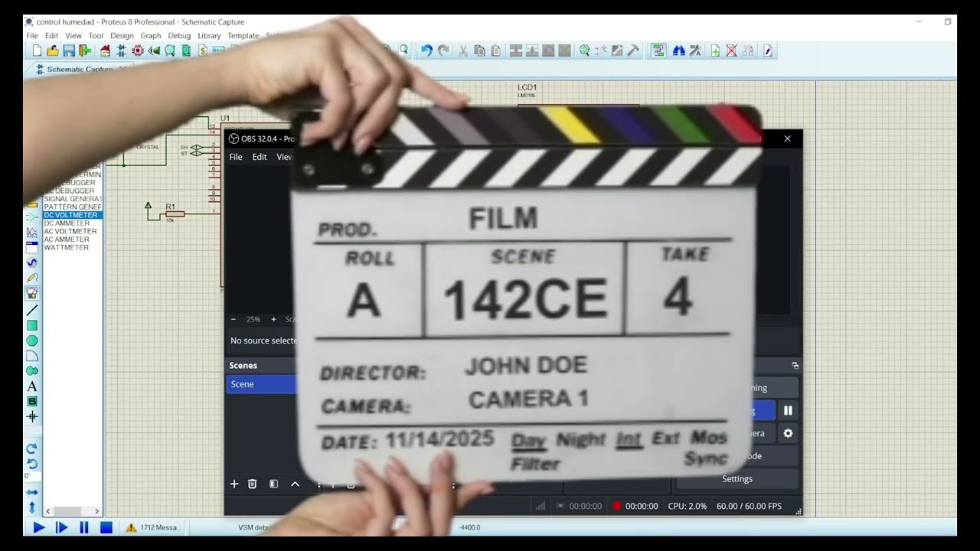Image resolution: width=980 pixels, height=551 pixels.
Task: Create a new project in Proteus toolbar
Action: click(37, 51)
